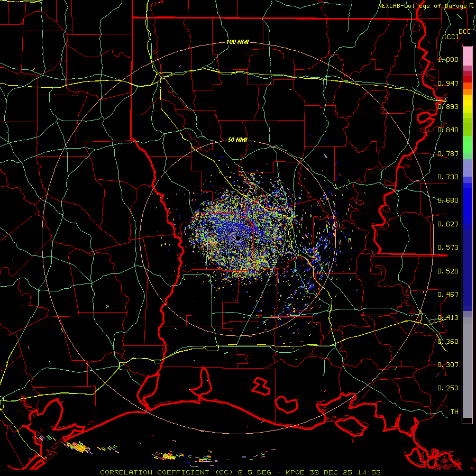Image resolution: width=476 pixels, height=476 pixels.
Task: Click the "TH" threshold label on the scale
Action: pyautogui.click(x=454, y=412)
